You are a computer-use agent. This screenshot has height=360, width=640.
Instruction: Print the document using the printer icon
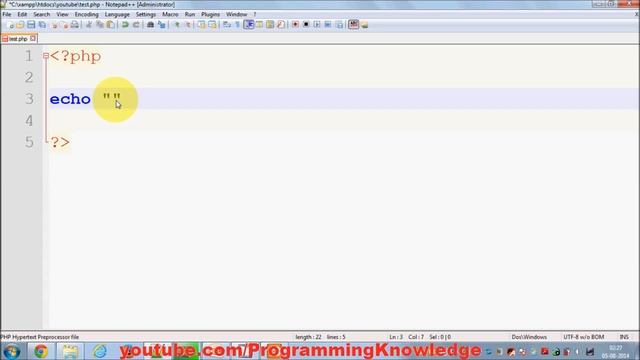click(75, 25)
